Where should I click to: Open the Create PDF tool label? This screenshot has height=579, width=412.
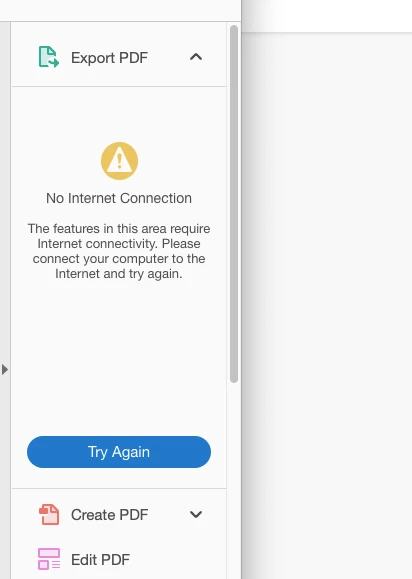coord(109,515)
